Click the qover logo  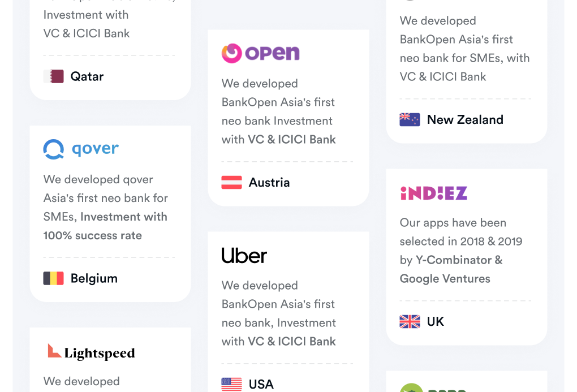81,149
